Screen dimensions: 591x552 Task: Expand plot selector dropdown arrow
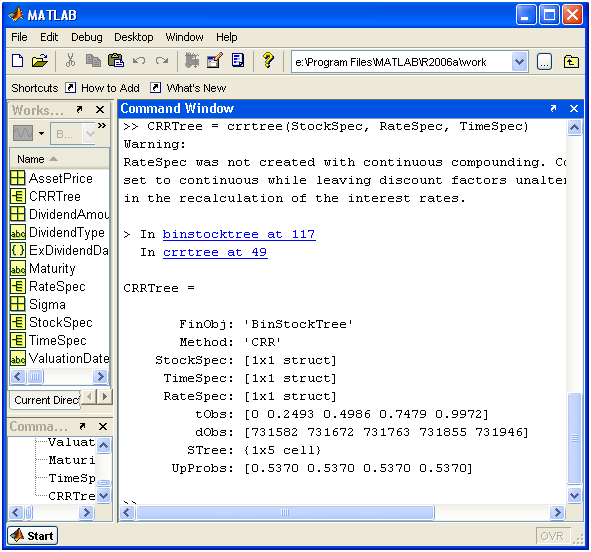click(41, 133)
